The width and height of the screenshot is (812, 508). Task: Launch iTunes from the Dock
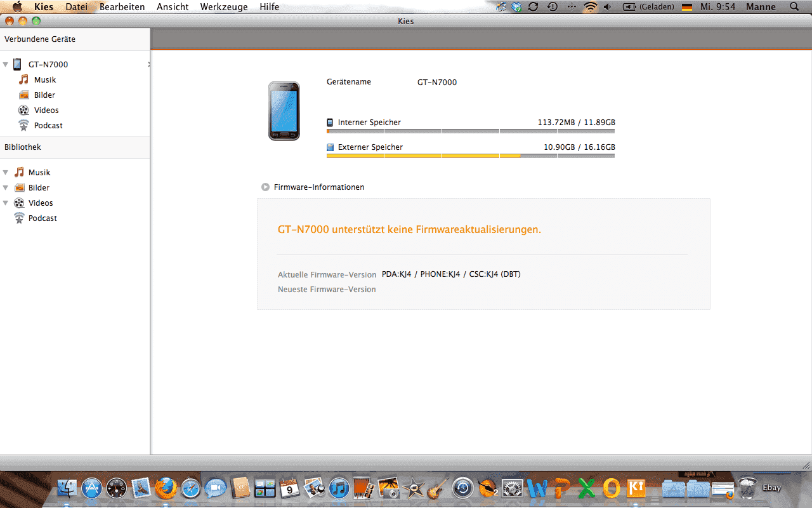point(339,488)
